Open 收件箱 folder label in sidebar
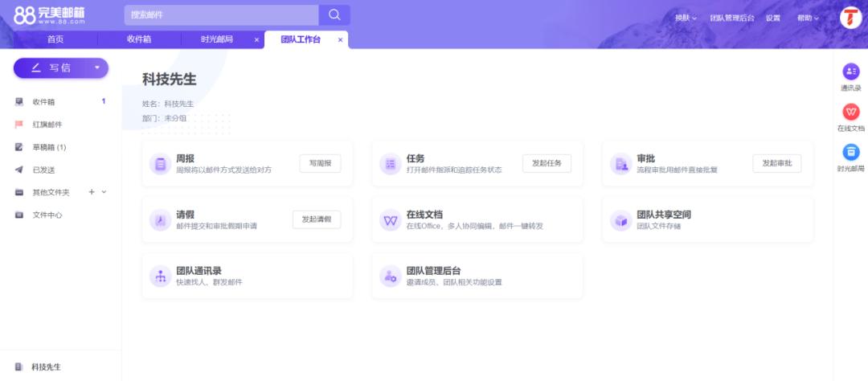868x381 pixels. click(x=43, y=102)
